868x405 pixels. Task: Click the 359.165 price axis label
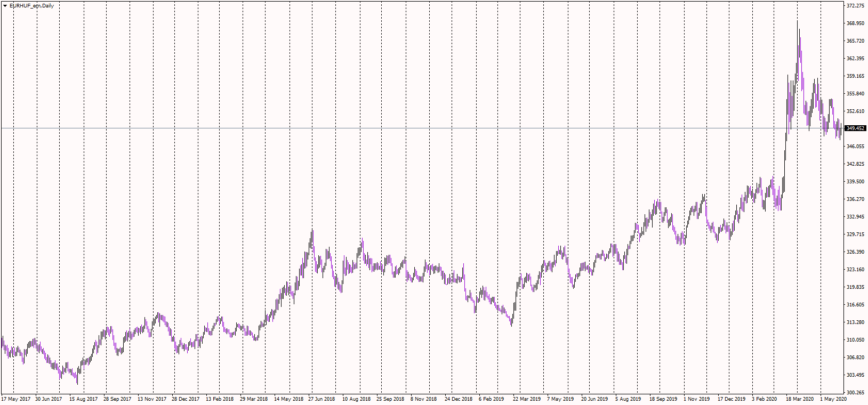[x=855, y=76]
